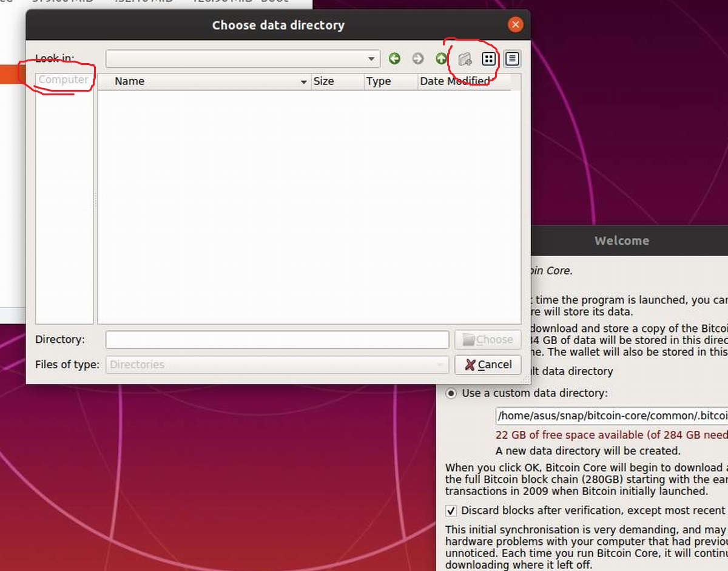Go to the parent directory with the Up arrow
The image size is (728, 571).
441,59
